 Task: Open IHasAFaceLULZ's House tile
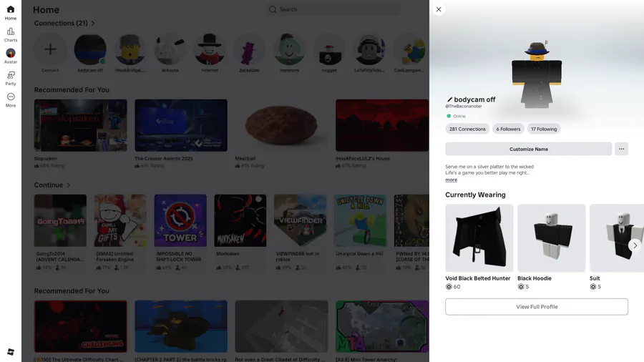coord(382,125)
